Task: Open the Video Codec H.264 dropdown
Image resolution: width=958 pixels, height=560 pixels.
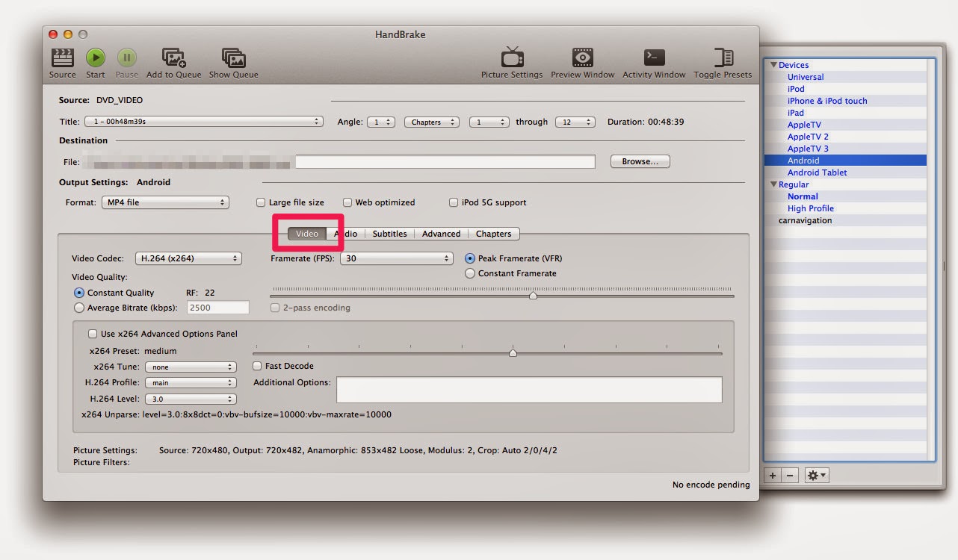Action: pyautogui.click(x=188, y=258)
